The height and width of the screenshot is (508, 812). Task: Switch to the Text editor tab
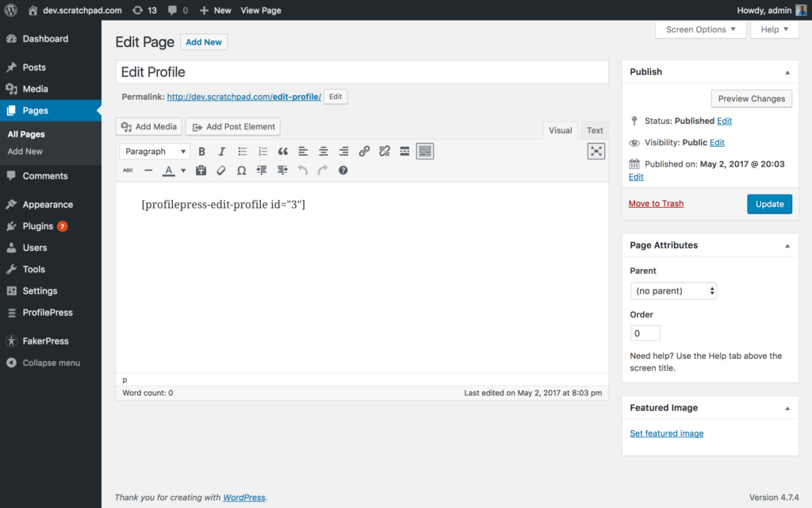tap(594, 130)
